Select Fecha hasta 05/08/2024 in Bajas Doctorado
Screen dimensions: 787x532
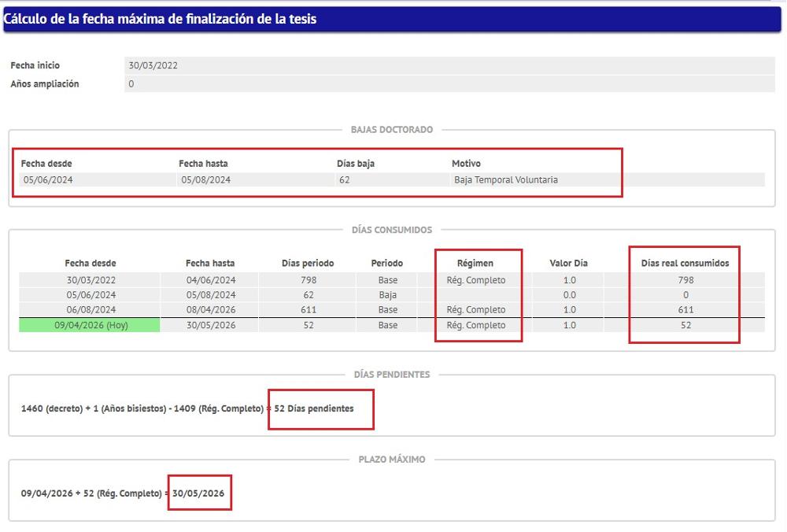pos(256,179)
